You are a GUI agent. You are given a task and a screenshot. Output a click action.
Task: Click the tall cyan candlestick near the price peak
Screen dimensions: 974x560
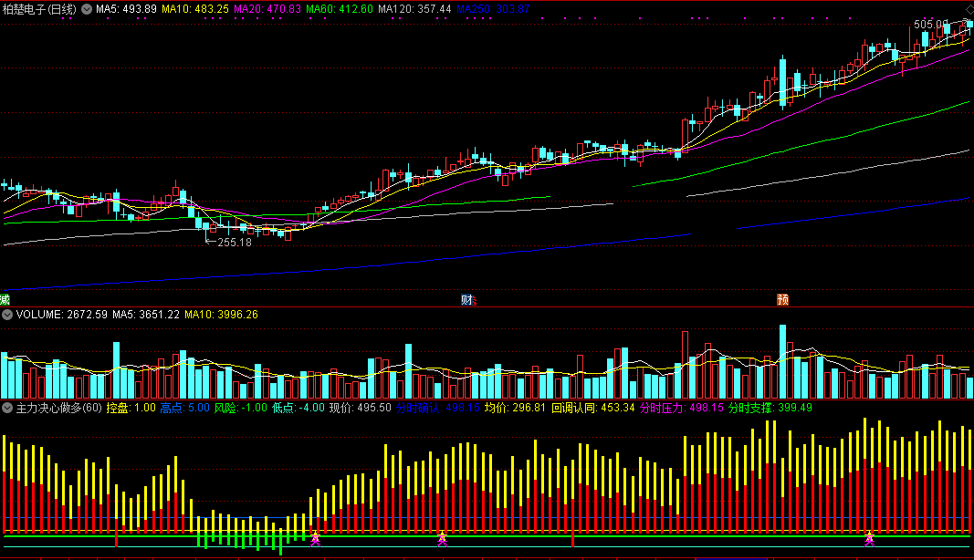782,82
